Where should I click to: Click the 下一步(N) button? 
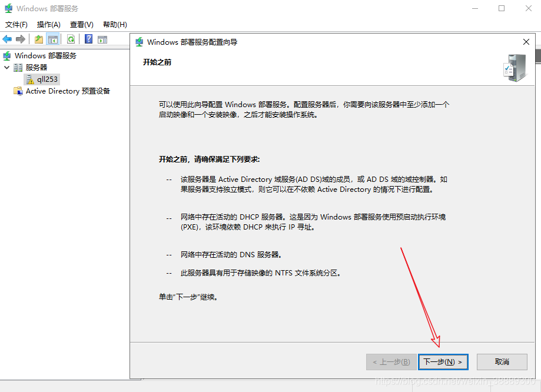443,362
